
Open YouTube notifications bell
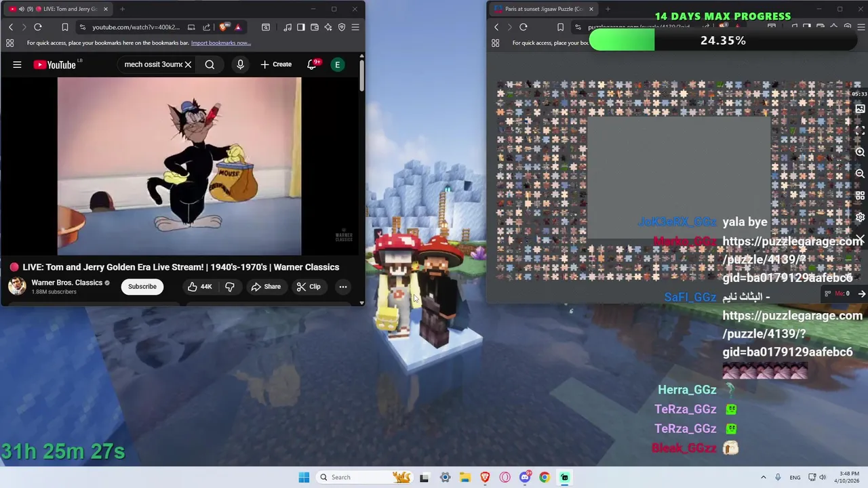click(x=312, y=64)
